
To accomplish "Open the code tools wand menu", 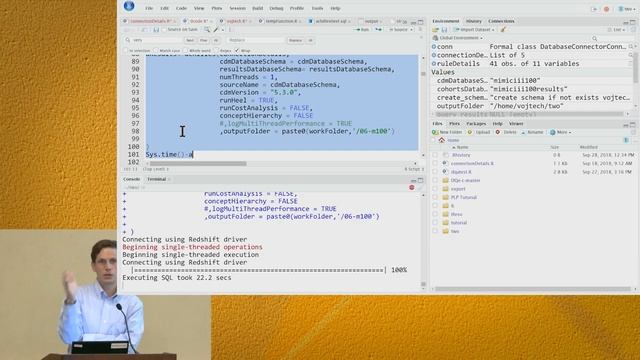I will click(217, 29).
